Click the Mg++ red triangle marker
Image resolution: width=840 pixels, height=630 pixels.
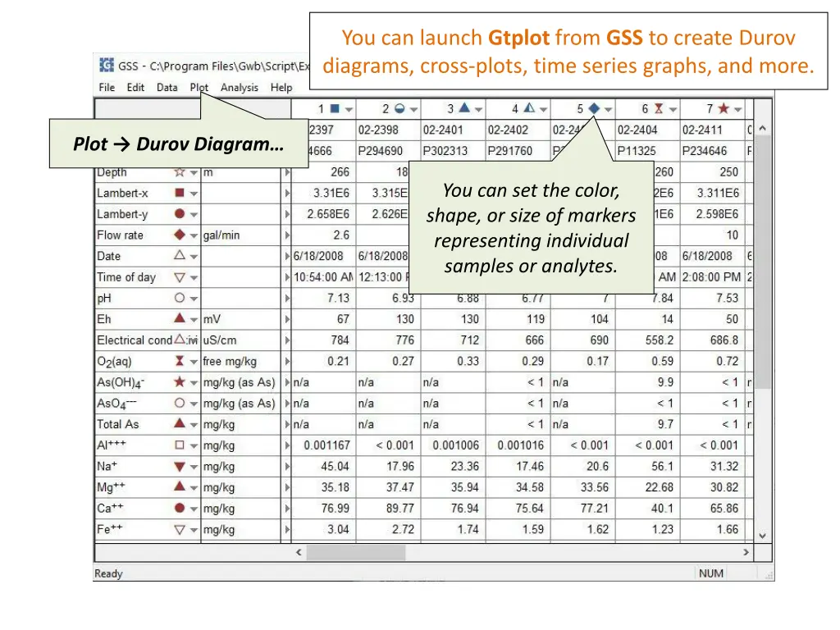[x=180, y=486]
